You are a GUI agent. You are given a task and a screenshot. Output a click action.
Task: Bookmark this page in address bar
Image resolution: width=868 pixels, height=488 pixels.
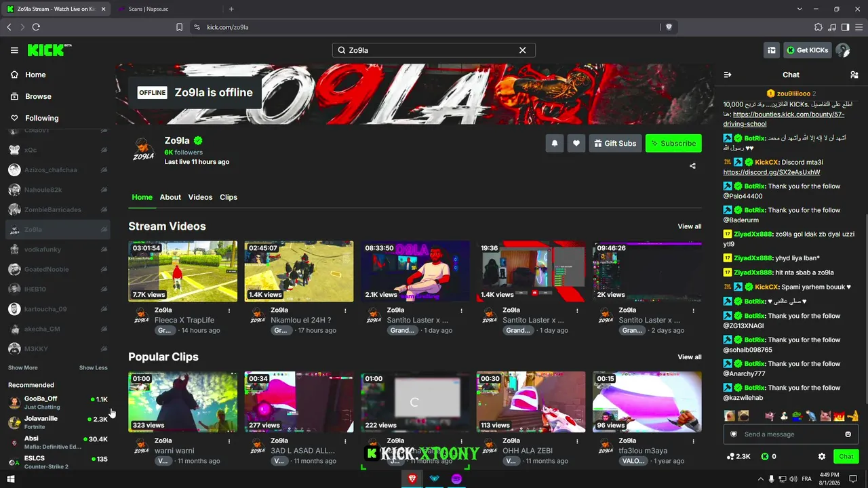179,27
